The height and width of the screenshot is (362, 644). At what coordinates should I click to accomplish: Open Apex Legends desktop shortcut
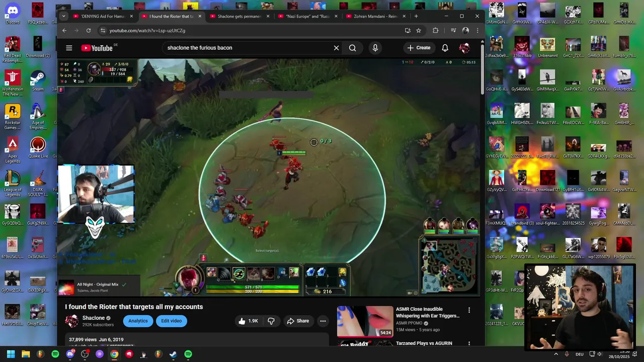13,151
